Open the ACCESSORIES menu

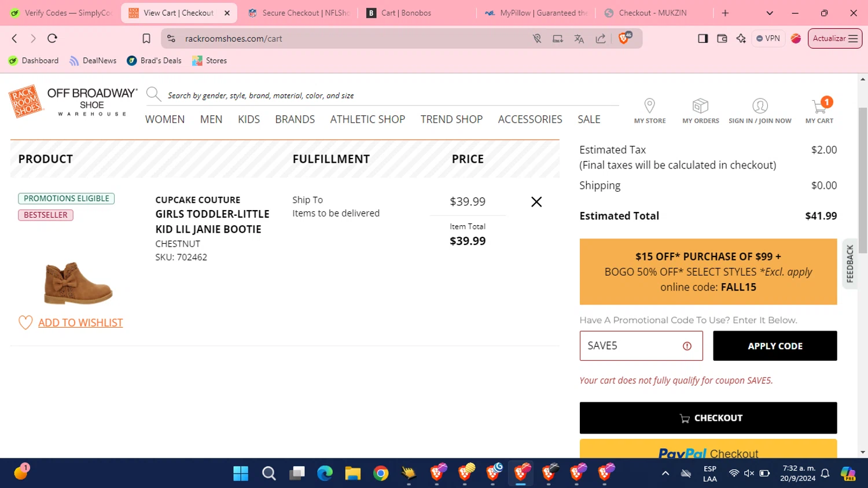point(530,119)
